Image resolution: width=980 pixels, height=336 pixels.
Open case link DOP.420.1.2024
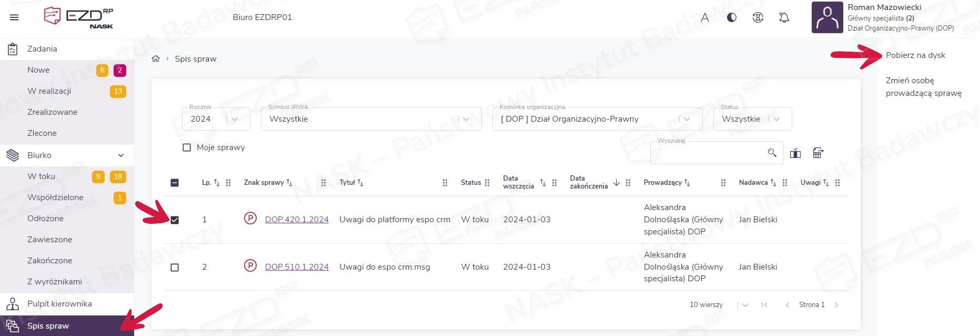pyautogui.click(x=297, y=220)
